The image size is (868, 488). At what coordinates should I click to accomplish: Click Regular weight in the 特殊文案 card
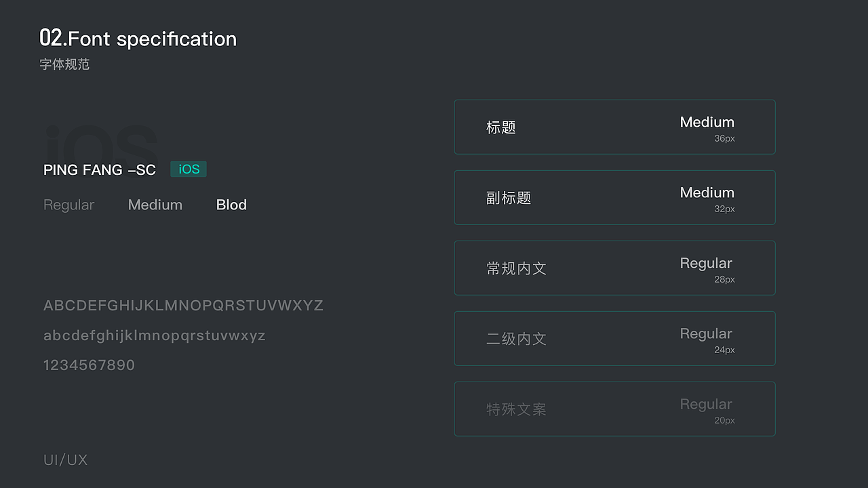pyautogui.click(x=706, y=405)
